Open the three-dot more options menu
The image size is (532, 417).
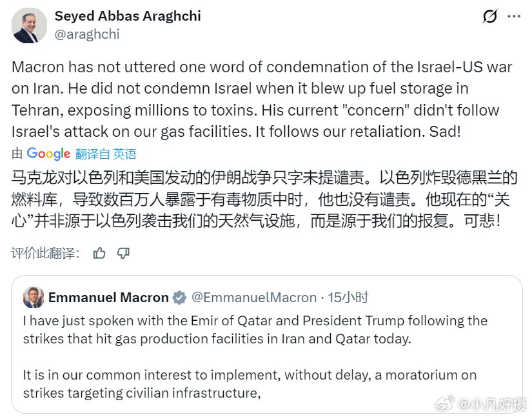(x=513, y=17)
